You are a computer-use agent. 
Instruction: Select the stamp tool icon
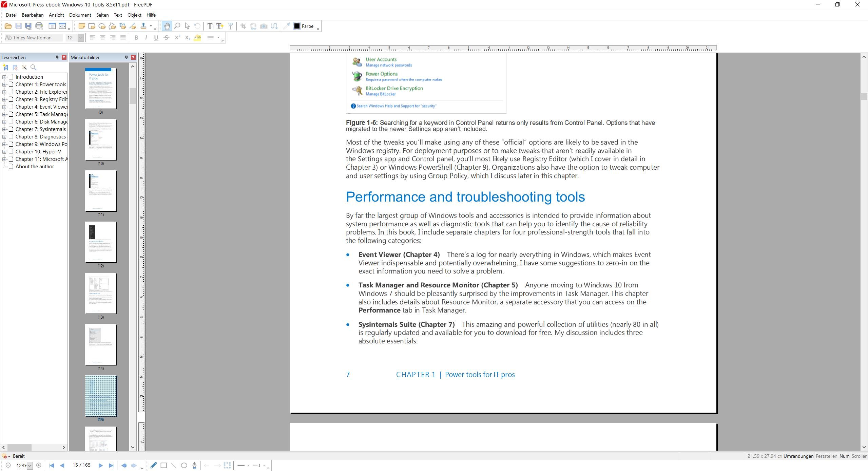click(143, 26)
